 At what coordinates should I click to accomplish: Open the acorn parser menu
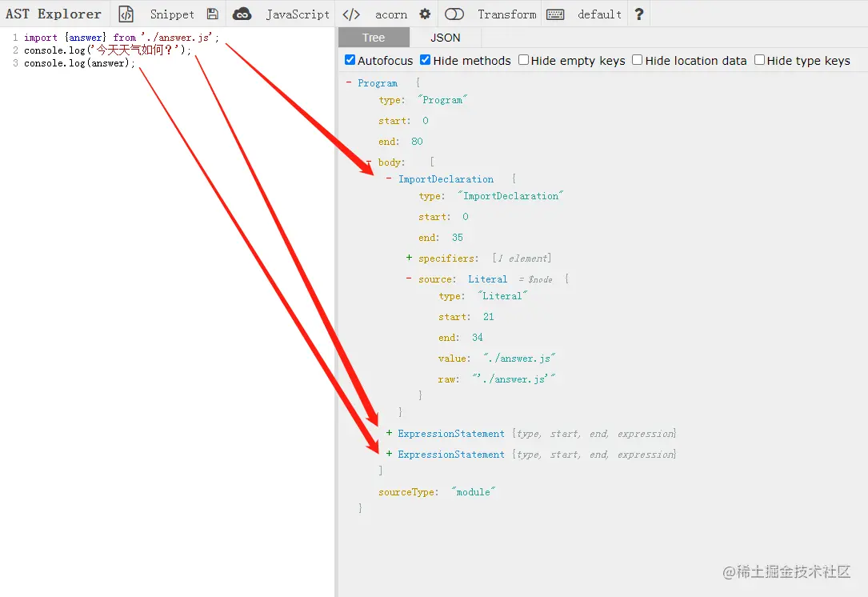[x=391, y=15]
